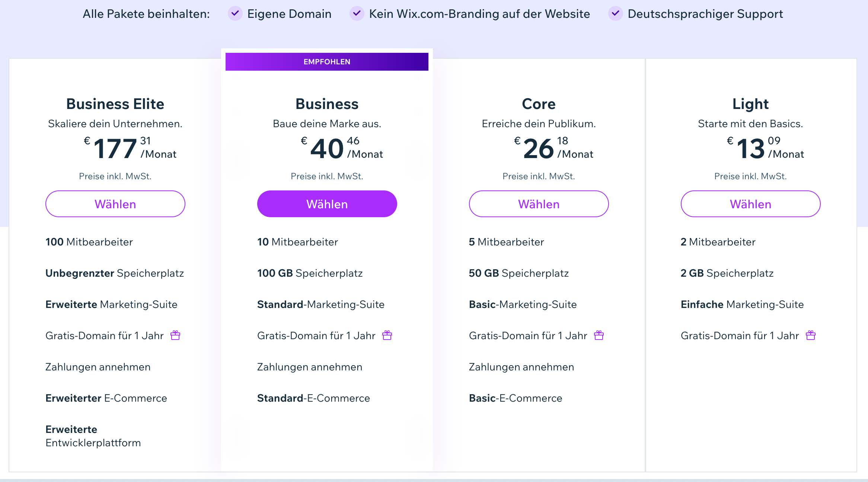
Task: Click 'Erweiterter E-Commerce' feature
Action: 106,398
